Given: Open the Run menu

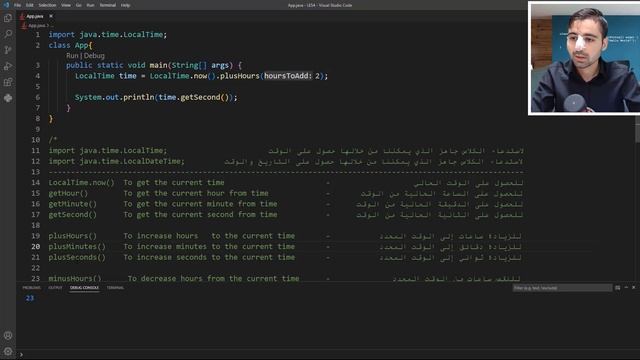Looking at the screenshot, I should (91, 5).
